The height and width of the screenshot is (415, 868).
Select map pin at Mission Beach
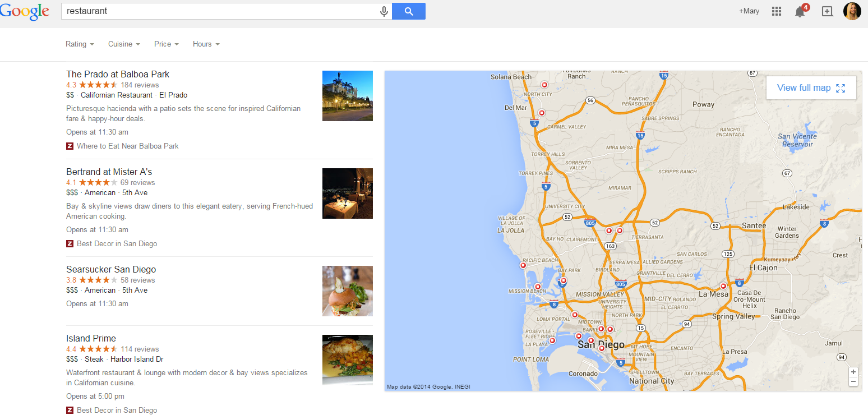(538, 287)
